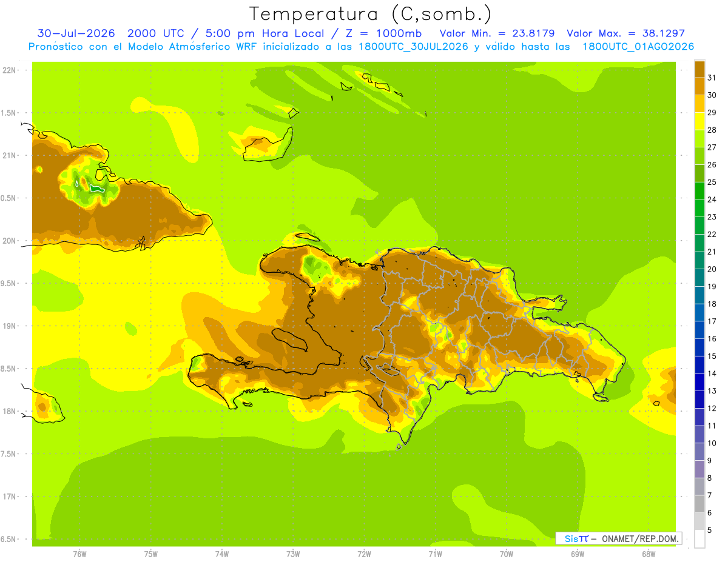The height and width of the screenshot is (562, 728).
Task: Click the '74W' longitude axis label
Action: point(222,554)
